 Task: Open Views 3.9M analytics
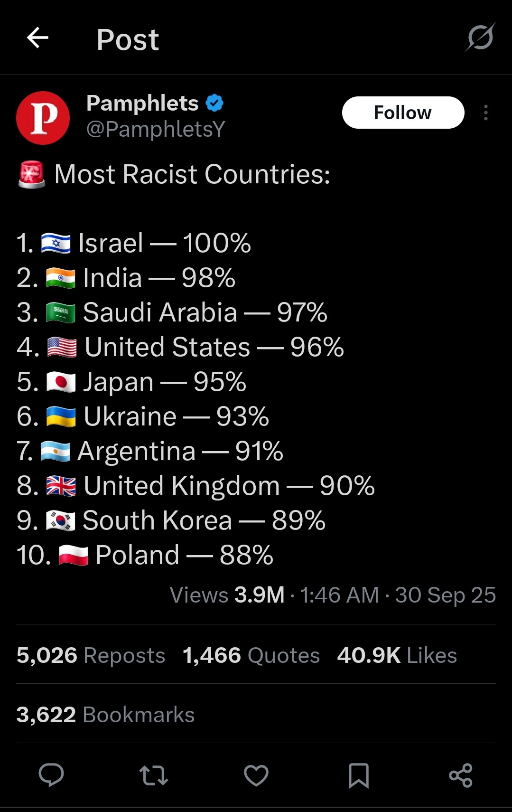(x=227, y=595)
